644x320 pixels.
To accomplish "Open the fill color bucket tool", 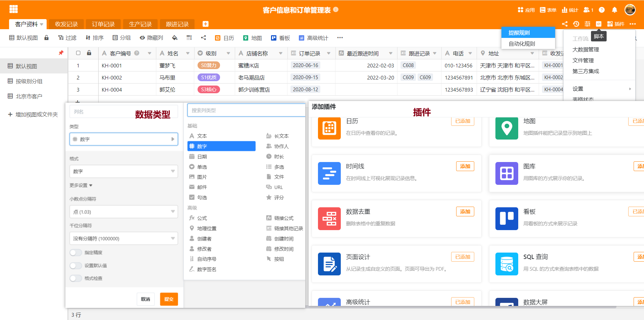I will (x=175, y=38).
